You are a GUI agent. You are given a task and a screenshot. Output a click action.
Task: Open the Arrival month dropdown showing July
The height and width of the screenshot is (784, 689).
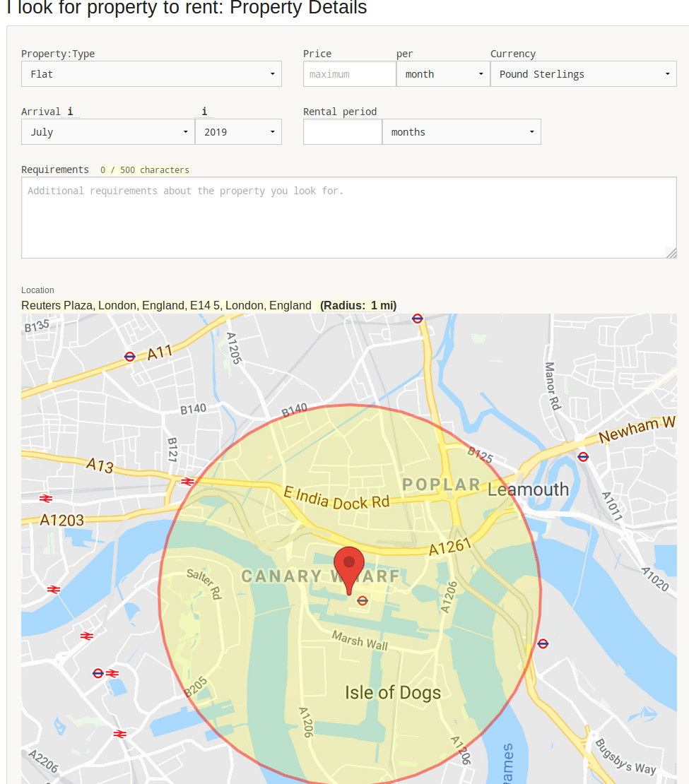[x=108, y=132]
